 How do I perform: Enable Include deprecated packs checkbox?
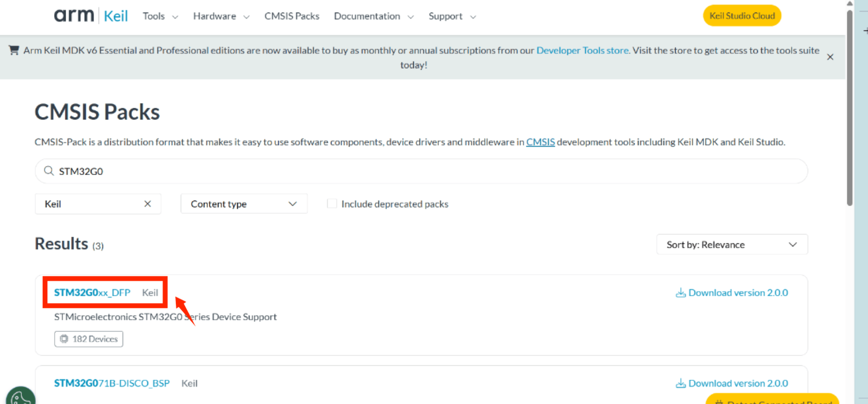(x=332, y=204)
